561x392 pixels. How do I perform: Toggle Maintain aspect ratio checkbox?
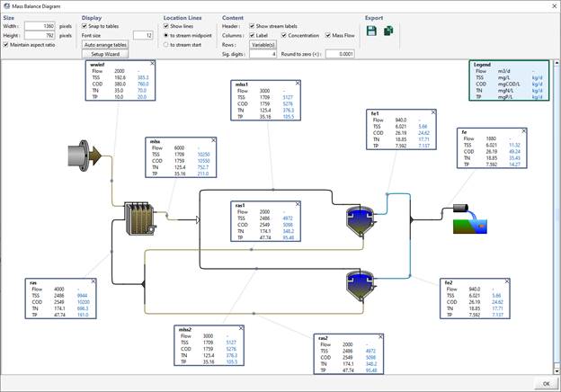(5, 45)
